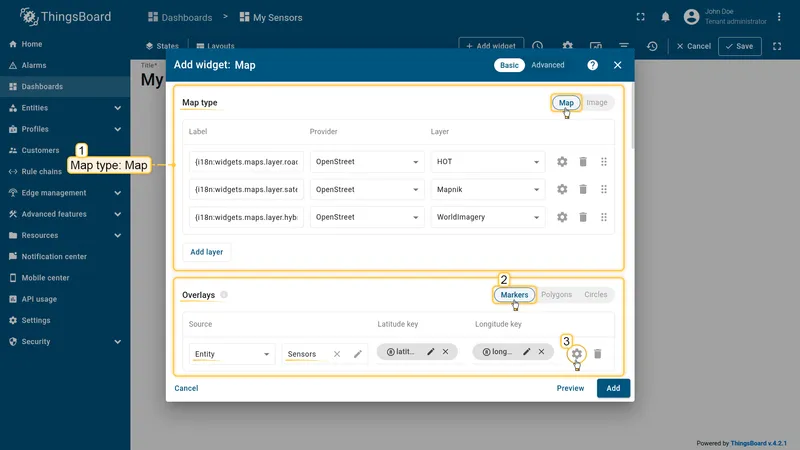
Task: Open settings for the HOT layer row
Action: point(562,162)
